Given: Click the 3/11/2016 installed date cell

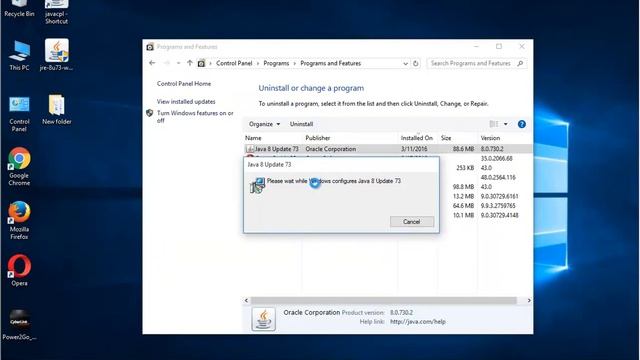Looking at the screenshot, I should pyautogui.click(x=414, y=149).
